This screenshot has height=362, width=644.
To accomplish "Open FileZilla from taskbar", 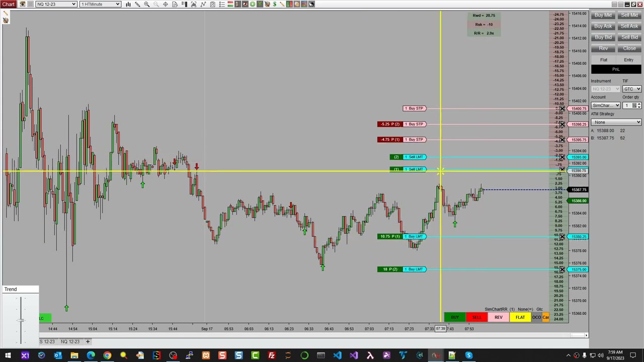I will tap(271, 356).
